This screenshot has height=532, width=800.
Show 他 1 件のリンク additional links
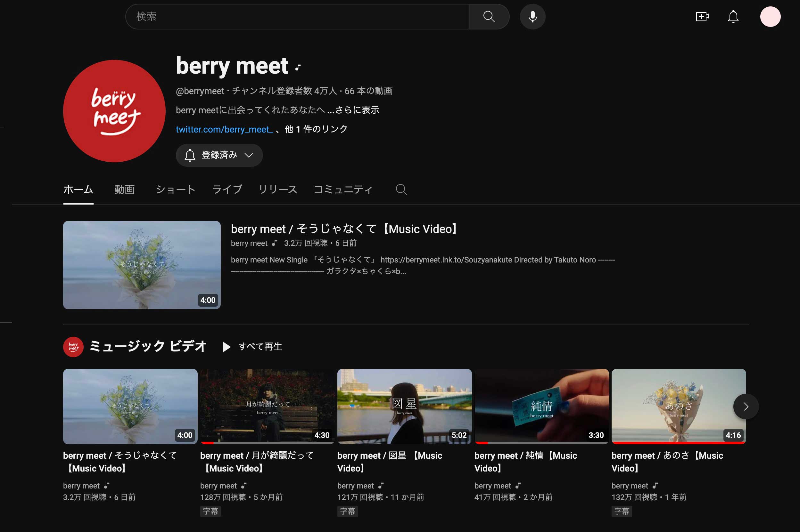coord(316,129)
